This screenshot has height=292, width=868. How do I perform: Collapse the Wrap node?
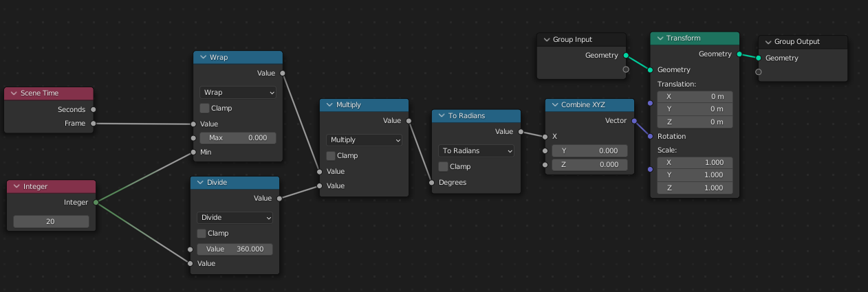click(x=203, y=57)
